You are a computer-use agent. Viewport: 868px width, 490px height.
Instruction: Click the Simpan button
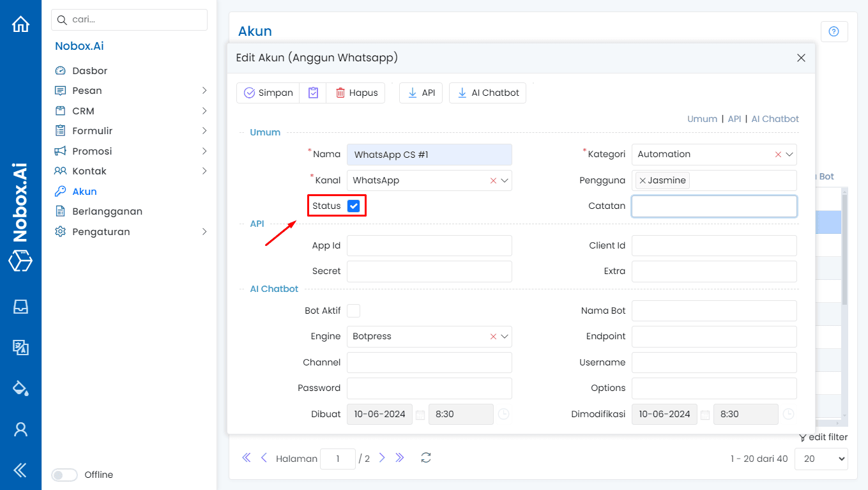pyautogui.click(x=268, y=93)
